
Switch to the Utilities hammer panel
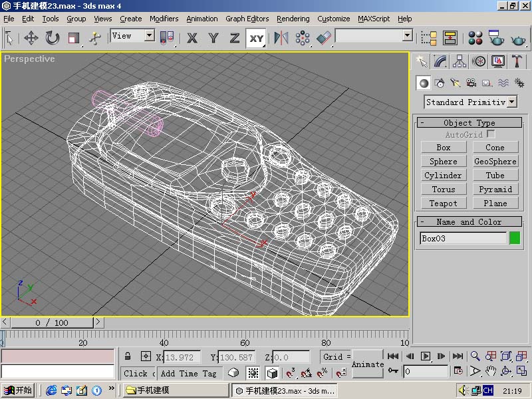click(x=517, y=61)
